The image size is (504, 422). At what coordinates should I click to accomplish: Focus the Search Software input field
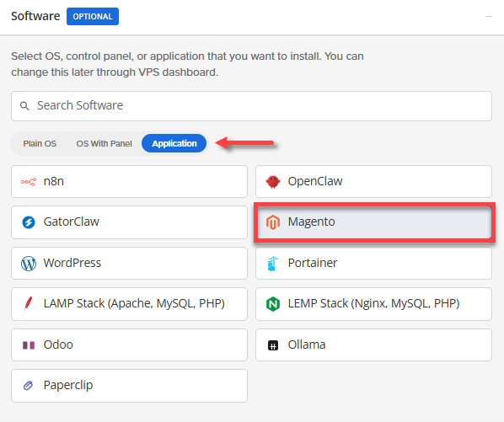[251, 106]
